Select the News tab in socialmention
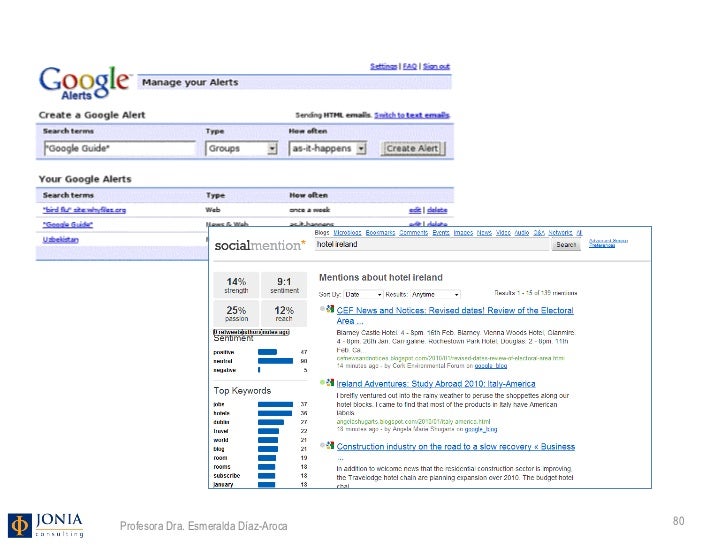 (484, 233)
